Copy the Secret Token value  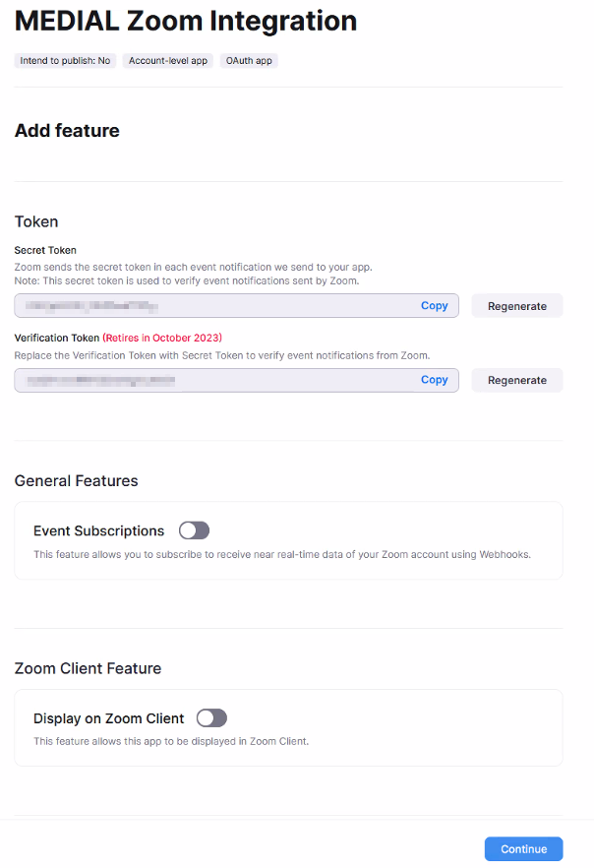(x=434, y=305)
